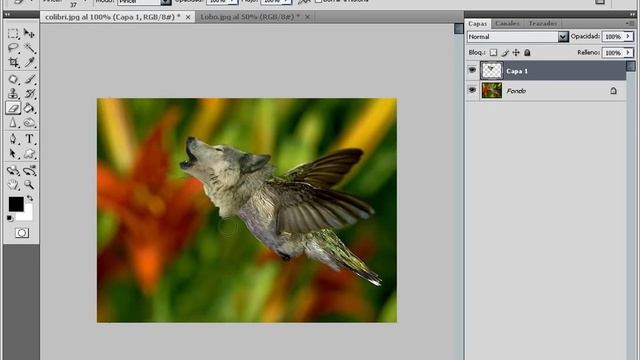The height and width of the screenshot is (360, 640).
Task: Click the padlock icon on Fondo layer
Action: pyautogui.click(x=613, y=91)
